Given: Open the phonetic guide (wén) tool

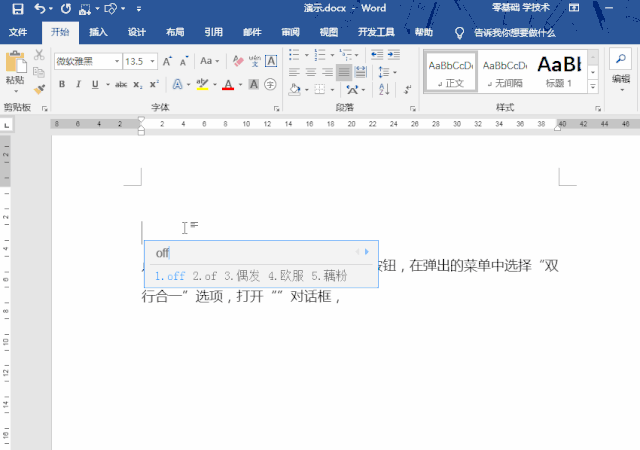Looking at the screenshot, I should coord(255,61).
